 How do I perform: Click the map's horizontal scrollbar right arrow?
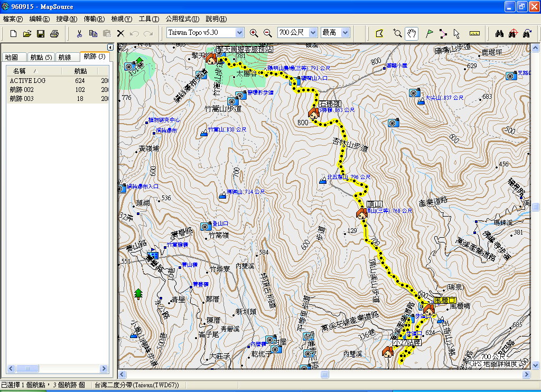[x=527, y=375]
